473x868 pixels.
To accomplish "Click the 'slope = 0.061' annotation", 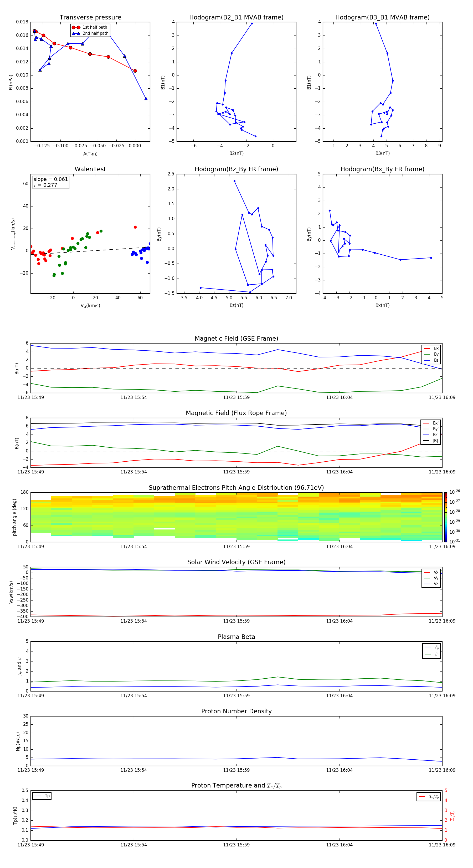I will click(x=50, y=179).
